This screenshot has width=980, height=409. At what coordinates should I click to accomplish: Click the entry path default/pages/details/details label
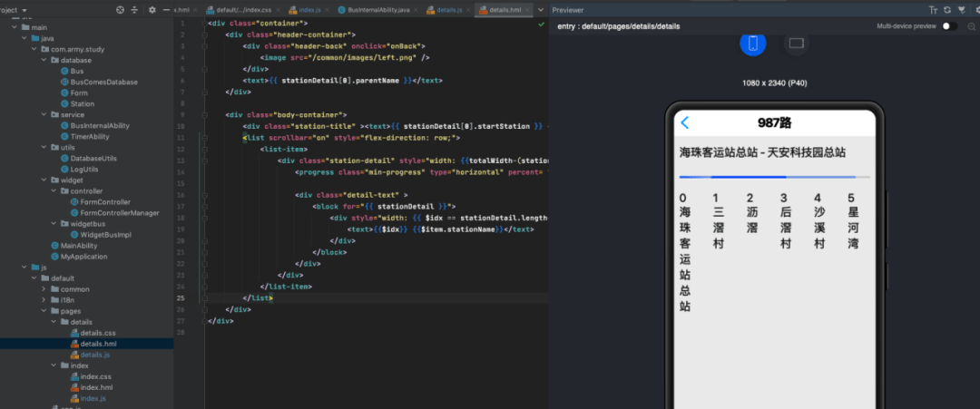coord(619,26)
